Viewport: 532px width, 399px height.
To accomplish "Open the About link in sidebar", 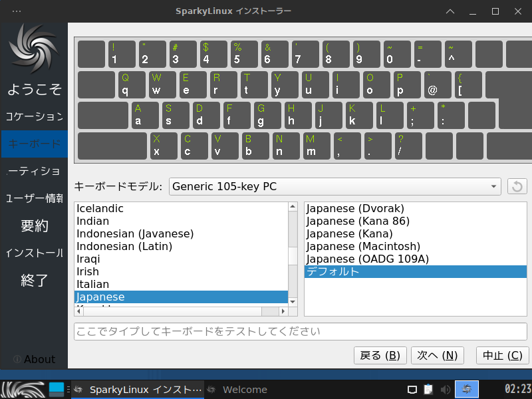I will [35, 359].
